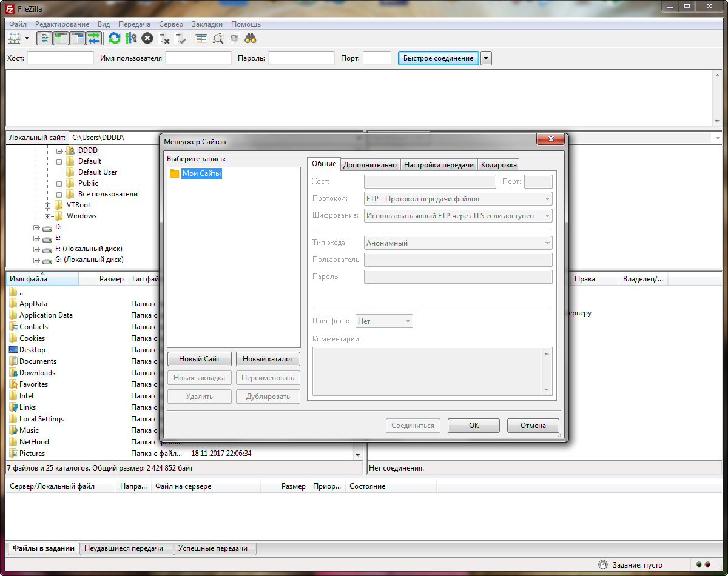The height and width of the screenshot is (576, 728).
Task: Click OK in Site Manager
Action: [474, 426]
